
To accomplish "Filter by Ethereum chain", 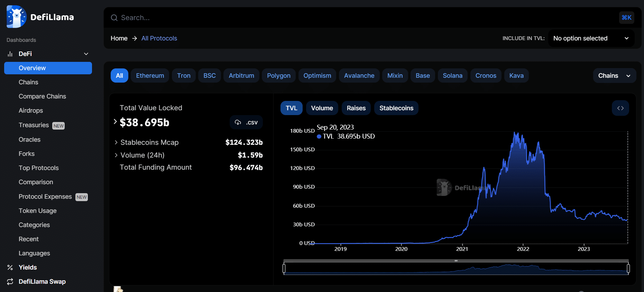I will point(150,76).
